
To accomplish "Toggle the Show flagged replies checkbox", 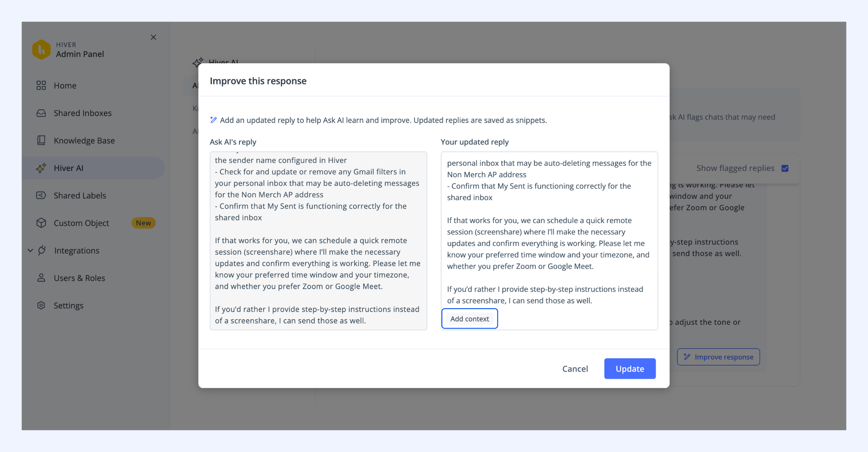I will [x=785, y=168].
